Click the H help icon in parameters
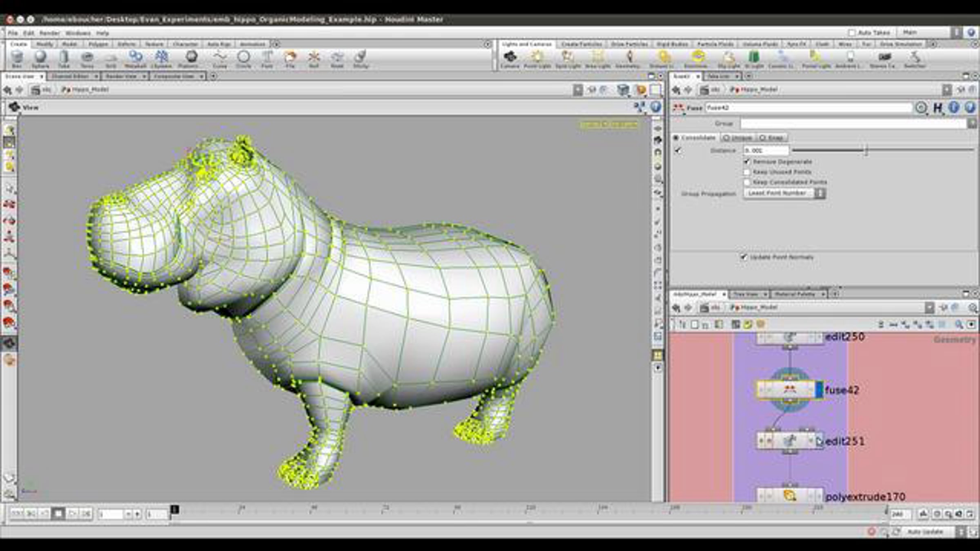Screen dimensions: 980x551 pos(938,108)
